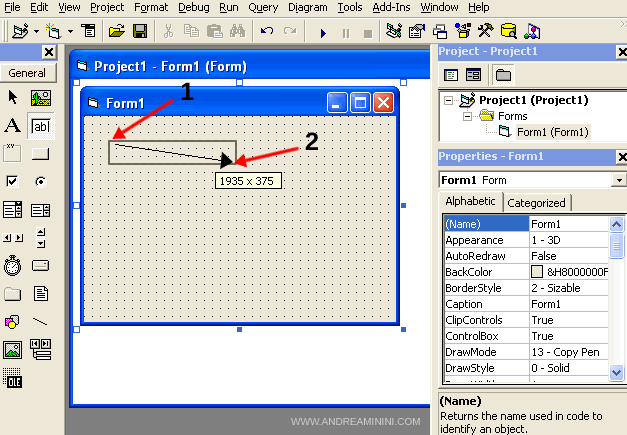Screen dimensions: 627x435
Task: Click the Save Project toolbar icon
Action: [x=138, y=31]
